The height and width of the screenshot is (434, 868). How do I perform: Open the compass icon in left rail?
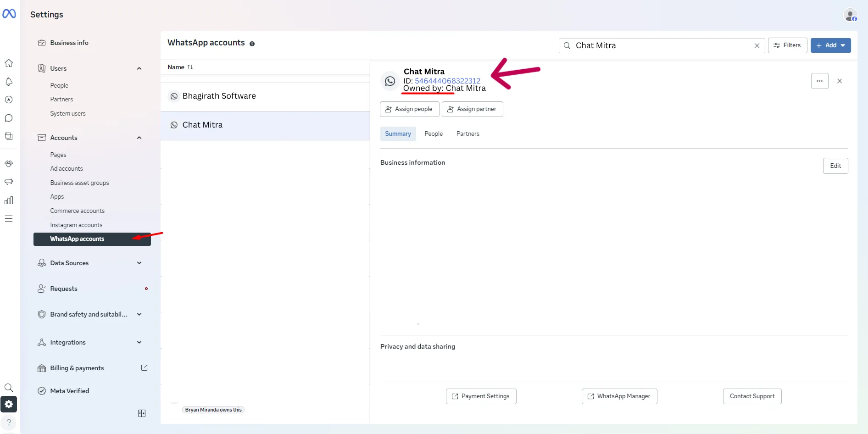pos(9,100)
